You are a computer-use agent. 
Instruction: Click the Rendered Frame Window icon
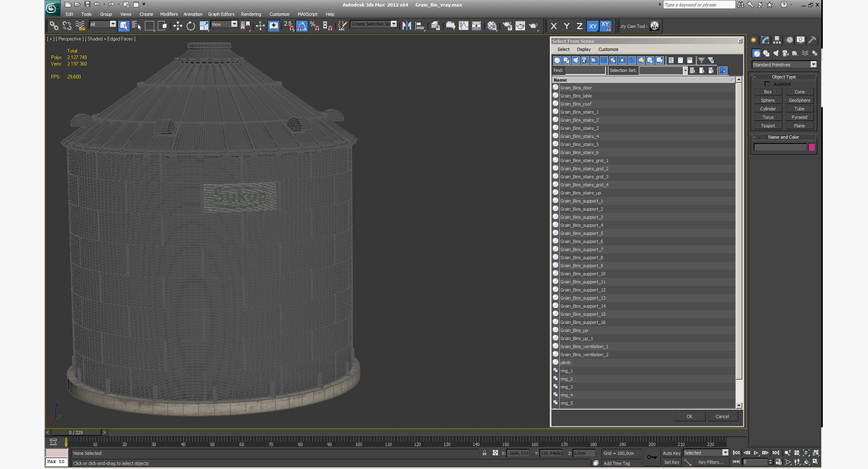pyautogui.click(x=520, y=26)
